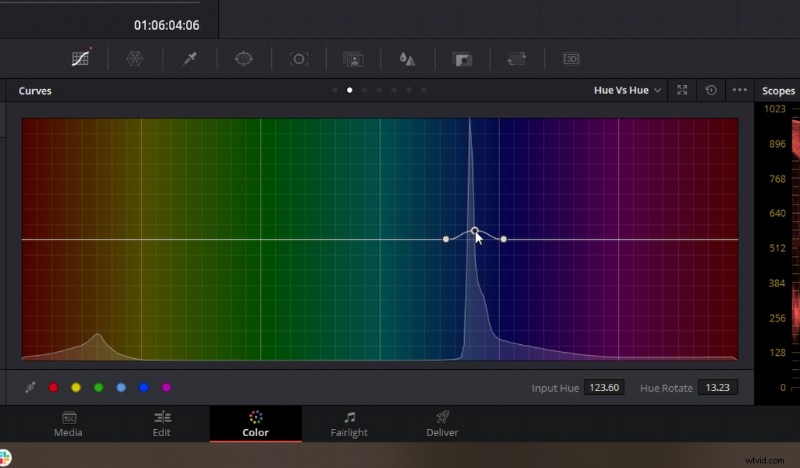800x468 pixels.
Task: Select the third curve mode page dot
Action: (x=364, y=90)
